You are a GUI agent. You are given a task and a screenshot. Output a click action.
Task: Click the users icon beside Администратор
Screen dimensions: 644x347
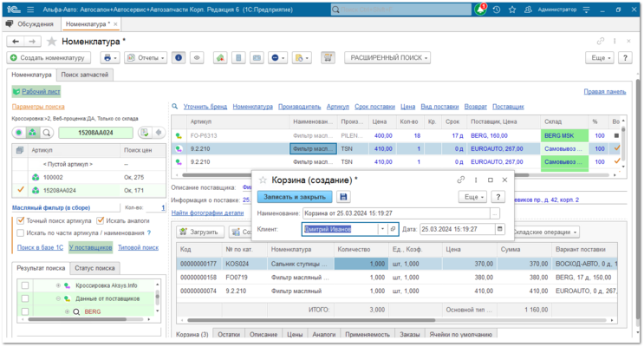[x=528, y=10]
